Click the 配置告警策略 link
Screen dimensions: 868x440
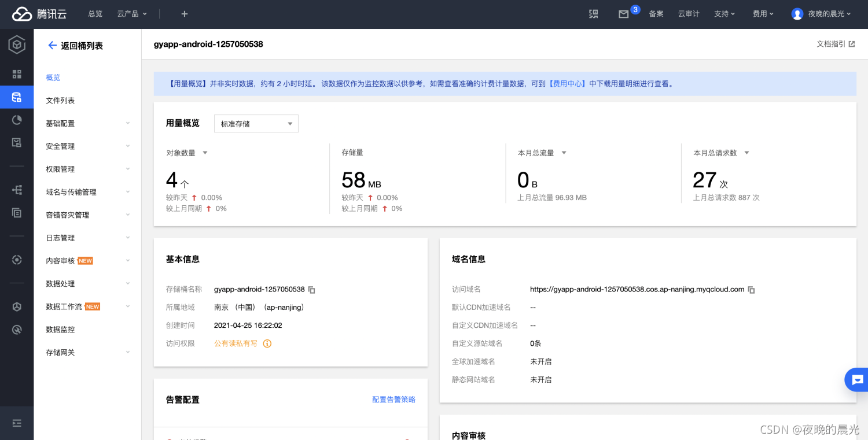(393, 400)
